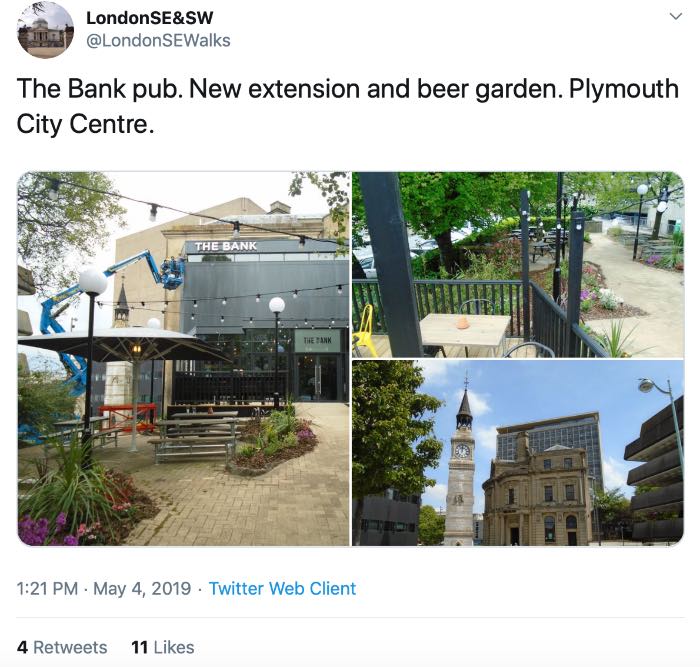Open the LondonSE&SW profile avatar

pyautogui.click(x=45, y=30)
